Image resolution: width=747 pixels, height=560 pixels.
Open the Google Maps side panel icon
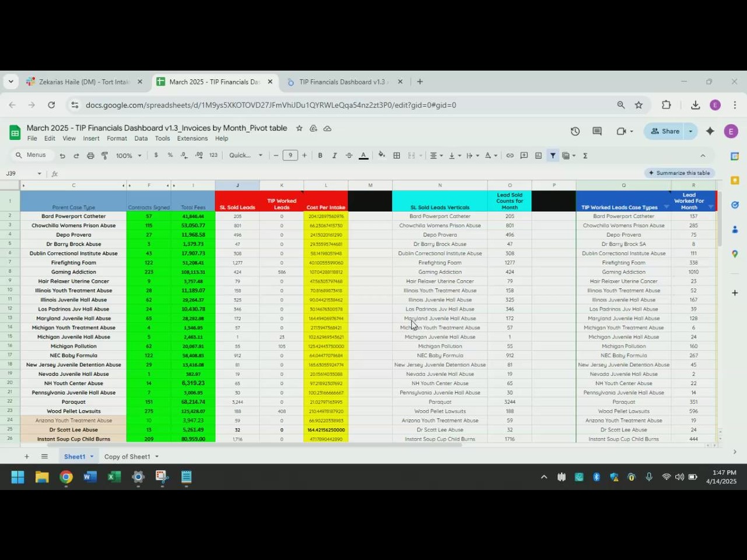click(735, 254)
